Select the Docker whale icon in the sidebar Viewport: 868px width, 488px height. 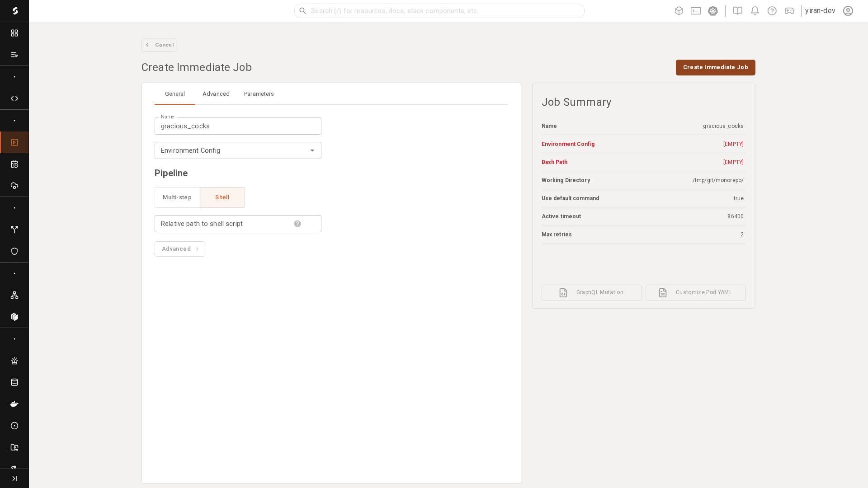(x=14, y=404)
